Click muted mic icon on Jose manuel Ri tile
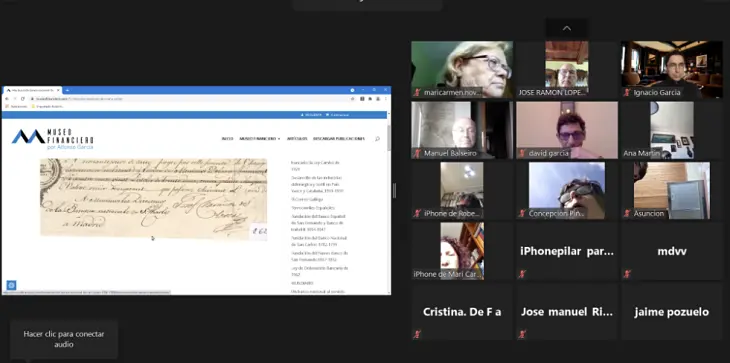 point(522,334)
